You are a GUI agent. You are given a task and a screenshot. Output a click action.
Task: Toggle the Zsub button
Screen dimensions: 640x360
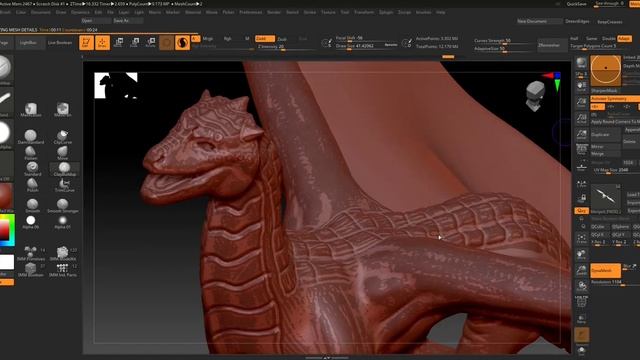click(x=282, y=39)
